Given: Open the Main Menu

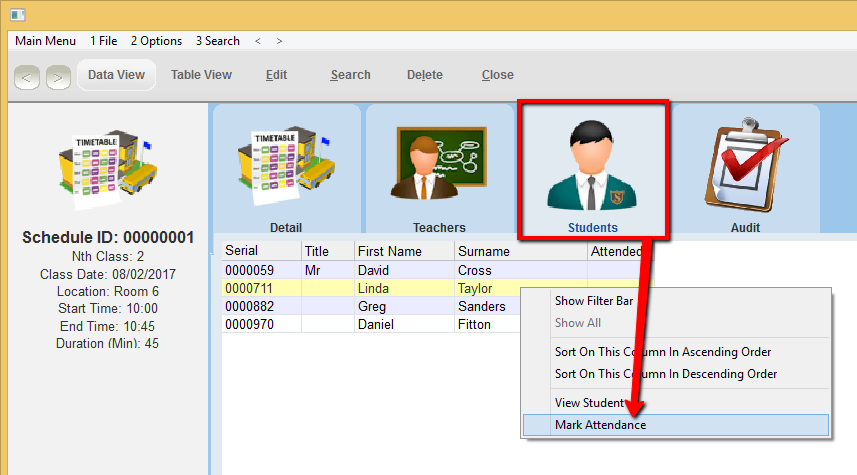Looking at the screenshot, I should (x=45, y=41).
